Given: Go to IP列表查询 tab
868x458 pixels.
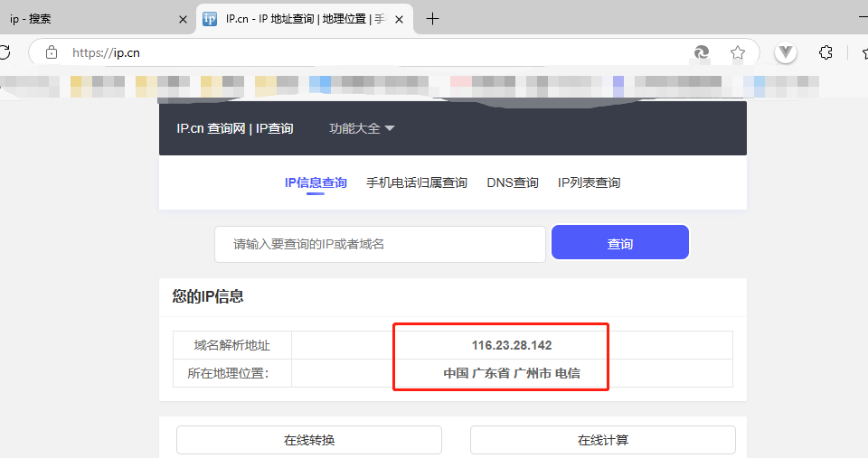Looking at the screenshot, I should 589,182.
